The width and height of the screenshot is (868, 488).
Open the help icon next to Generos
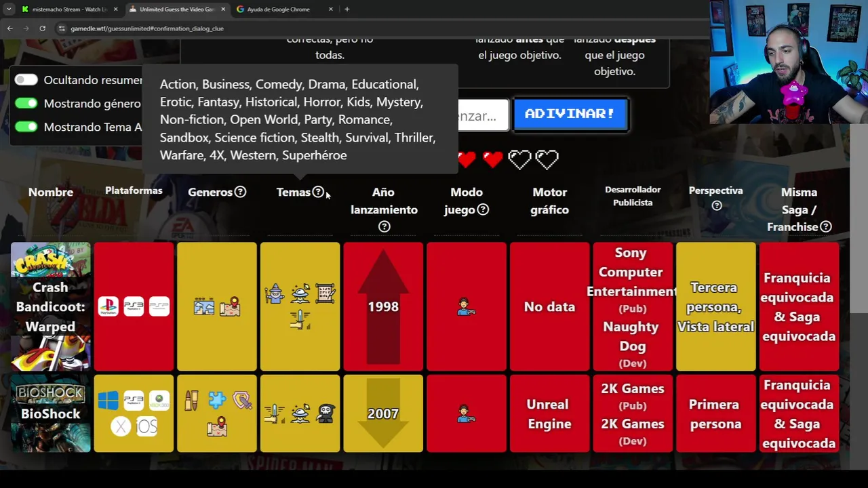click(240, 192)
